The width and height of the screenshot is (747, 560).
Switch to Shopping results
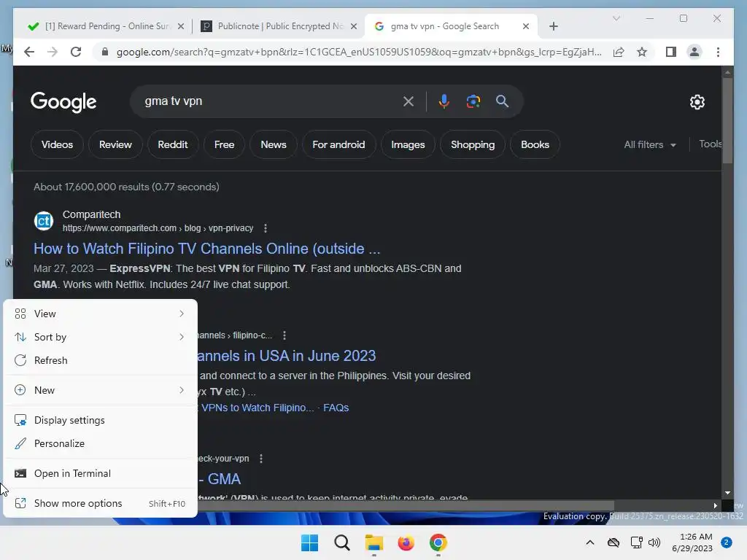473,145
